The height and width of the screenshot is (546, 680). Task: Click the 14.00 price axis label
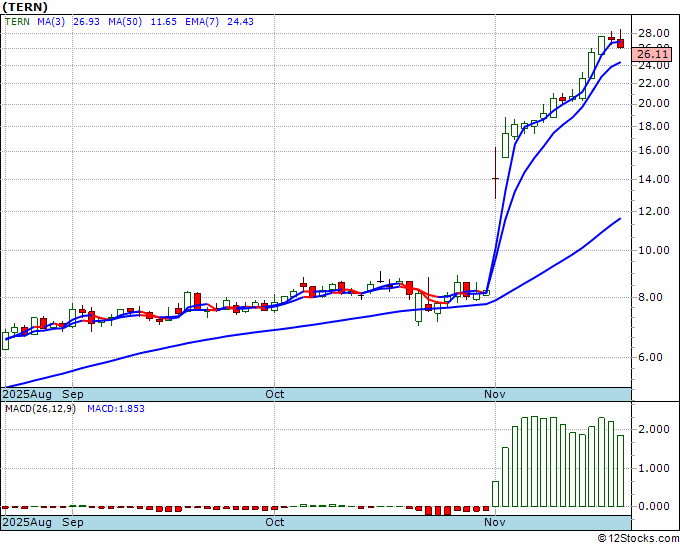click(654, 179)
